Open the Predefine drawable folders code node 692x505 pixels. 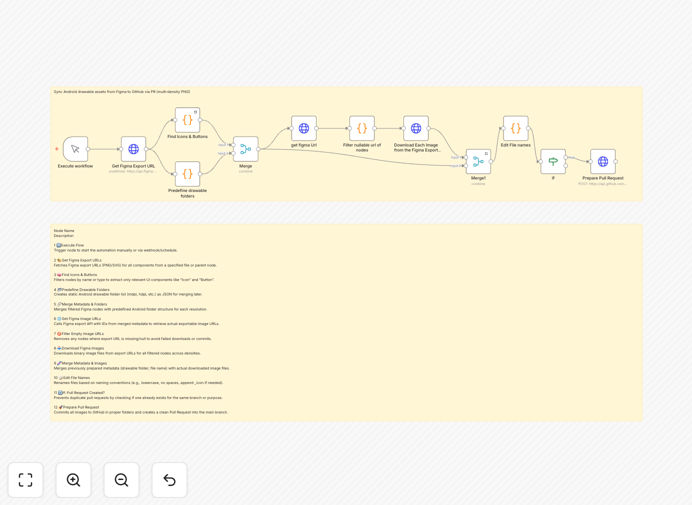[x=188, y=174]
